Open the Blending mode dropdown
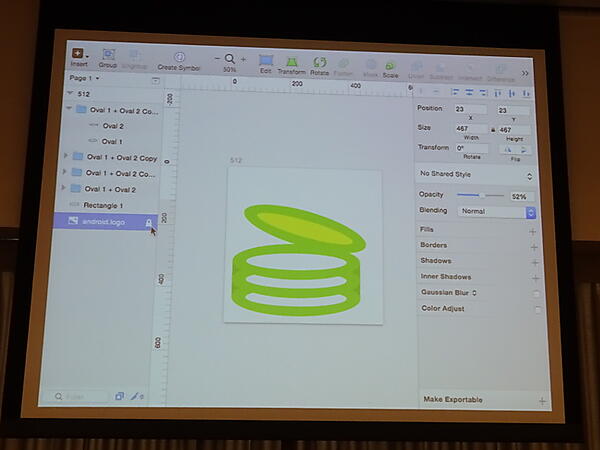This screenshot has height=450, width=600. [497, 212]
